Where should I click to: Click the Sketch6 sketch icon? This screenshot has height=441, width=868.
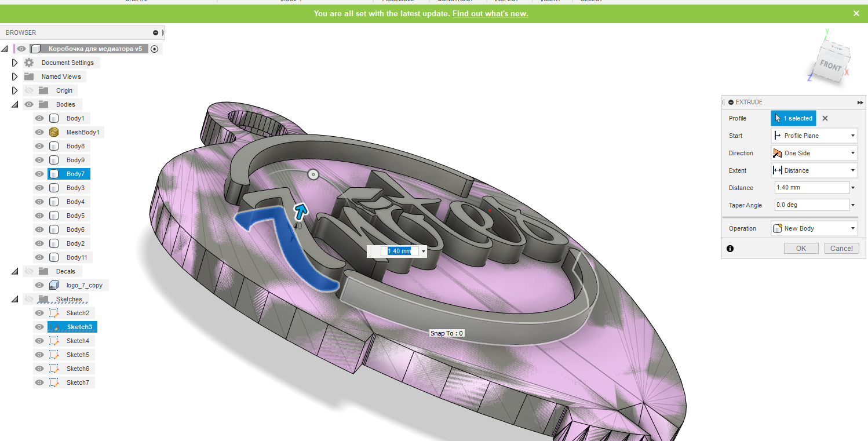54,369
